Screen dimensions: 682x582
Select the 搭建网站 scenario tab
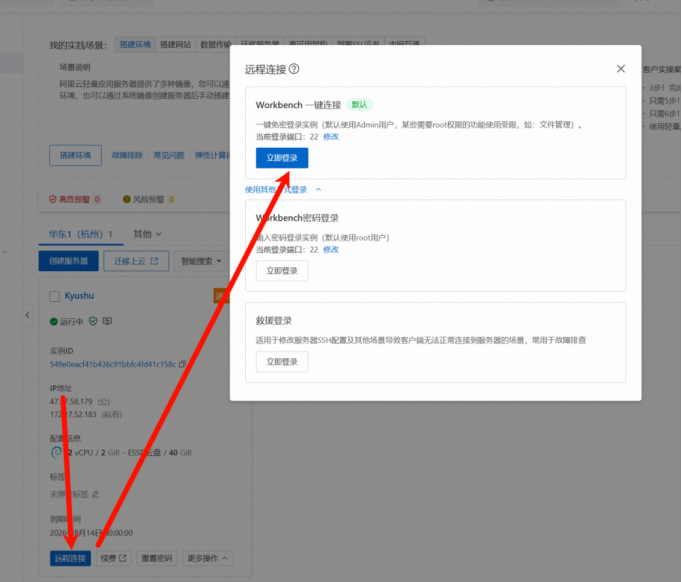coord(175,44)
